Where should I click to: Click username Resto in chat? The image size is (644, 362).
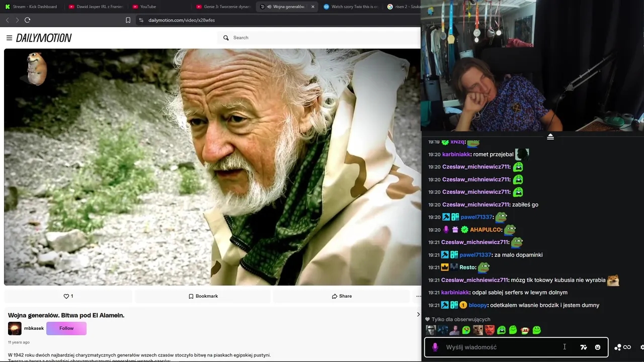(x=467, y=267)
